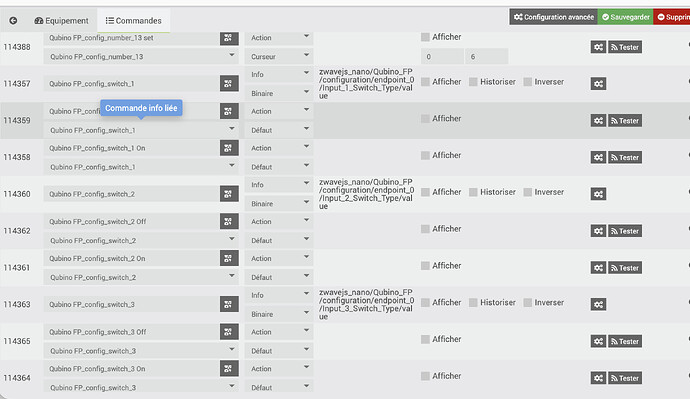Viewport: 690px width, 399px height.
Task: Click the red Supprimer button
Action: click(x=672, y=17)
